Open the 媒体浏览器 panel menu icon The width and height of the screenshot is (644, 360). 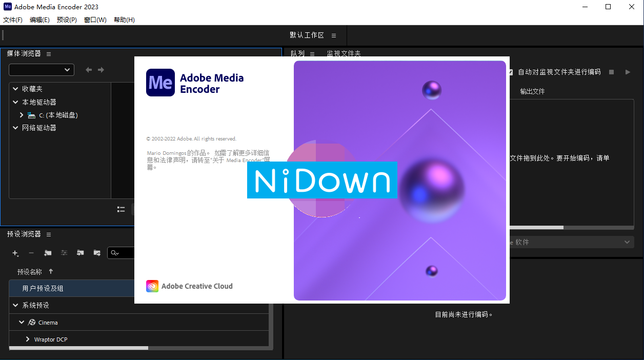point(49,54)
